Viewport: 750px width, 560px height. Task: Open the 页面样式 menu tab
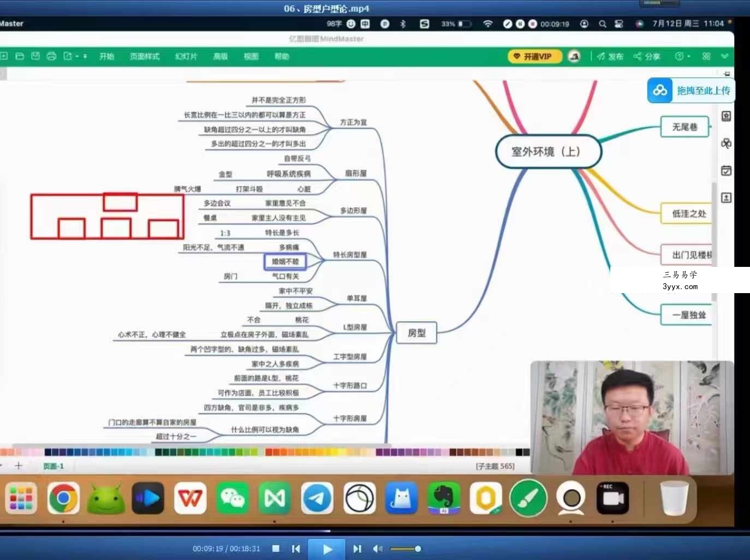click(145, 56)
